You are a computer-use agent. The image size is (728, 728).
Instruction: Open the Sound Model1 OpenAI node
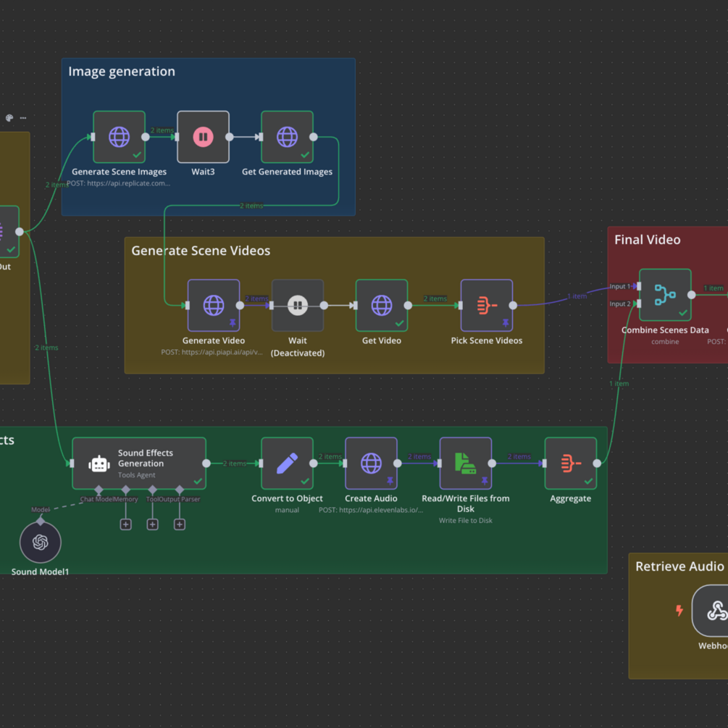(41, 542)
